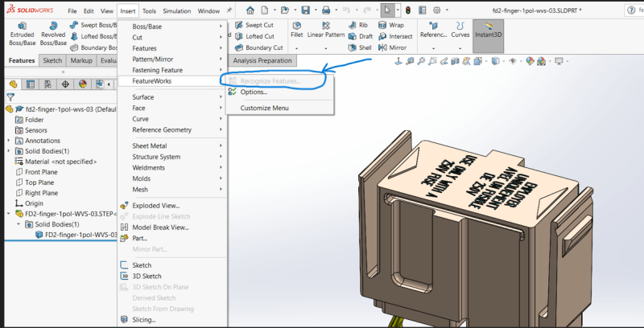Expand the Annotations tree node
Viewport: 644px width, 328px height.
[x=9, y=141]
